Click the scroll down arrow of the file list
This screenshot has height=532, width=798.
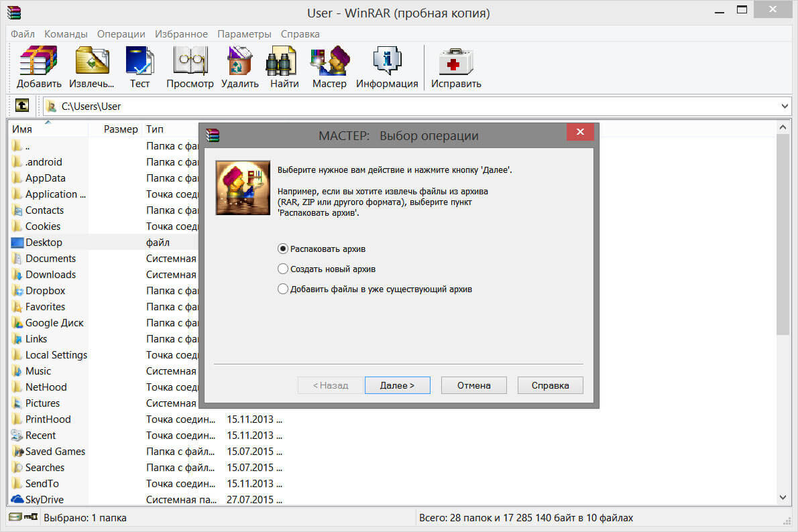783,497
